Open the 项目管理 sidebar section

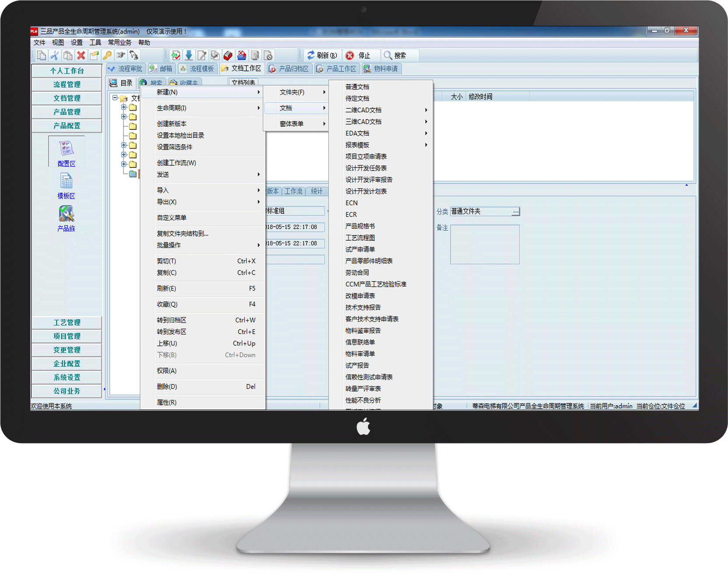tap(66, 336)
